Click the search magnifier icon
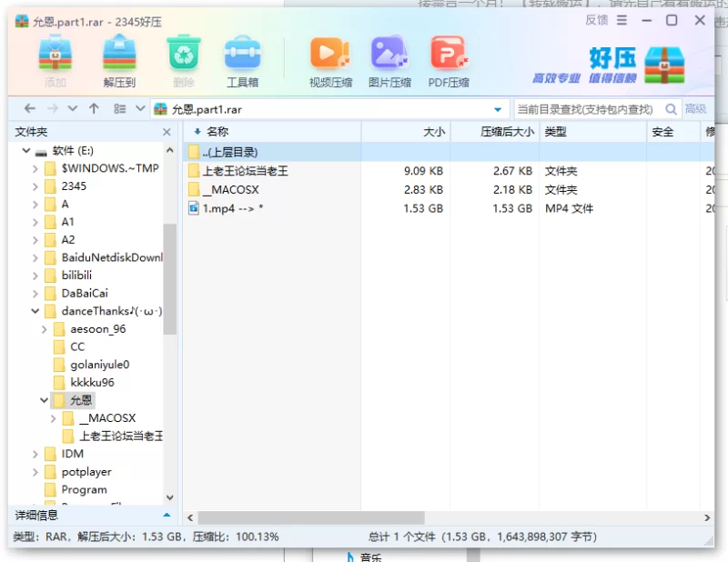 click(671, 109)
